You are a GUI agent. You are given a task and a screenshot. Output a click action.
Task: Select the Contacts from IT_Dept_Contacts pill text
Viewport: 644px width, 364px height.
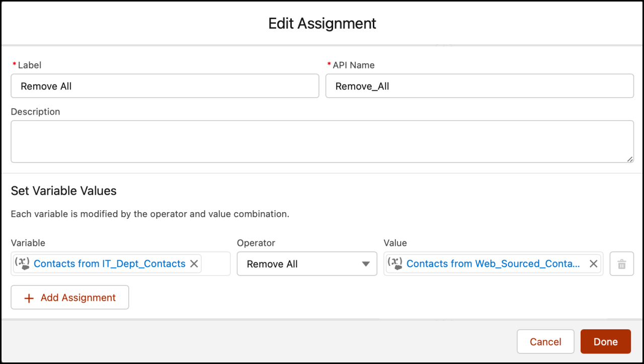coord(109,263)
